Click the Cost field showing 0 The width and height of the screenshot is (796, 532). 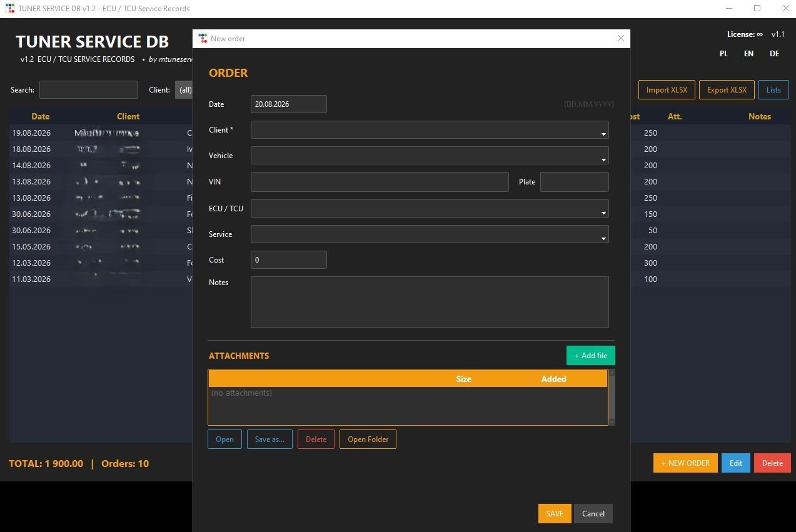click(289, 259)
